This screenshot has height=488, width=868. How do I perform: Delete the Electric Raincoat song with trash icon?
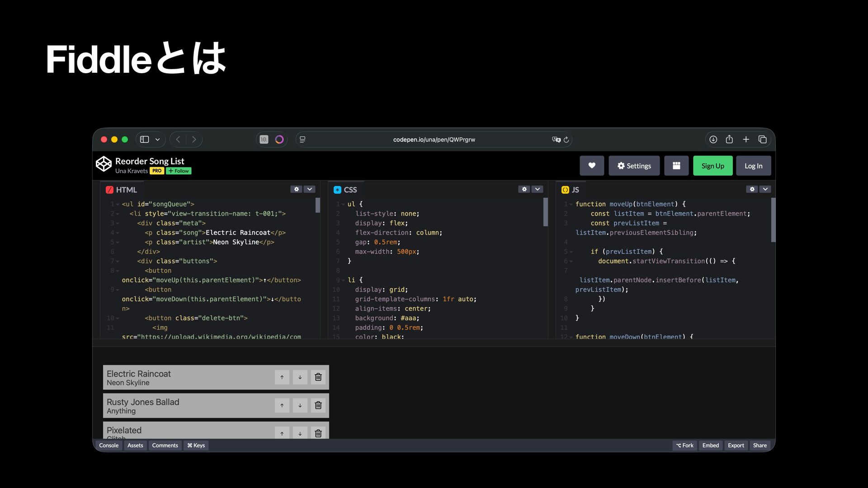tap(318, 377)
